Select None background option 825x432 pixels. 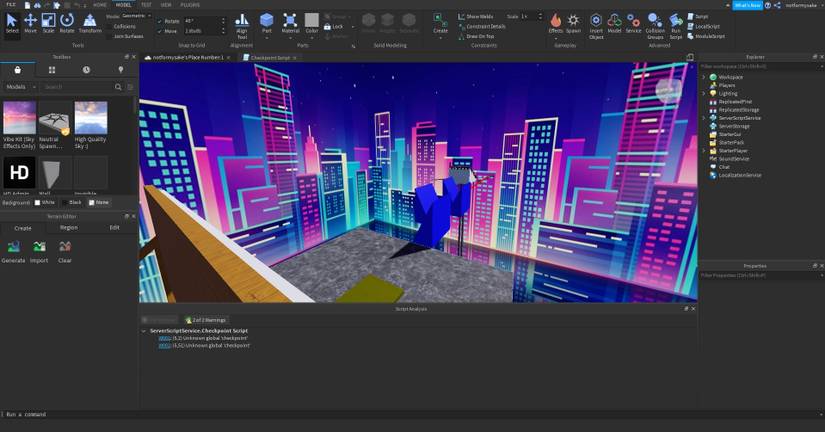[99, 202]
